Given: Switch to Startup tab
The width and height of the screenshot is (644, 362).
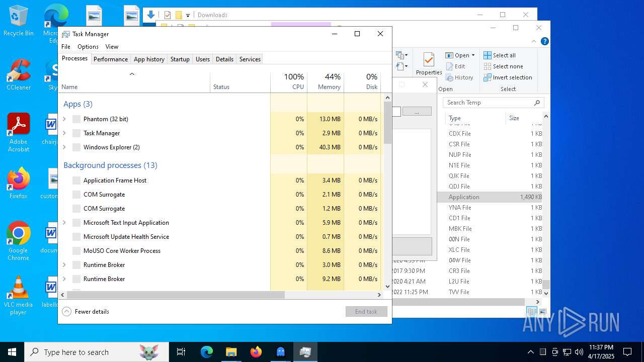Looking at the screenshot, I should pyautogui.click(x=180, y=59).
